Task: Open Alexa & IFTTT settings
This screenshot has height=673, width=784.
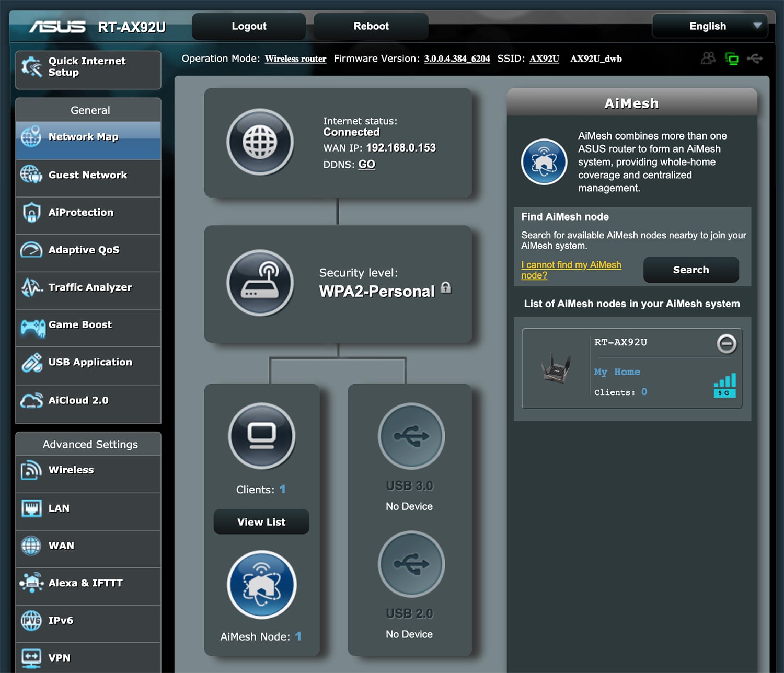Action: pyautogui.click(x=88, y=586)
